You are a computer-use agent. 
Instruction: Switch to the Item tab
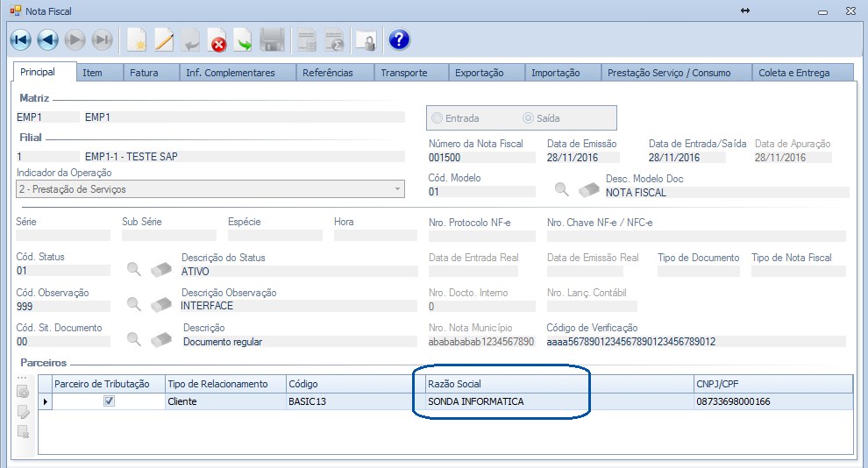pos(92,73)
